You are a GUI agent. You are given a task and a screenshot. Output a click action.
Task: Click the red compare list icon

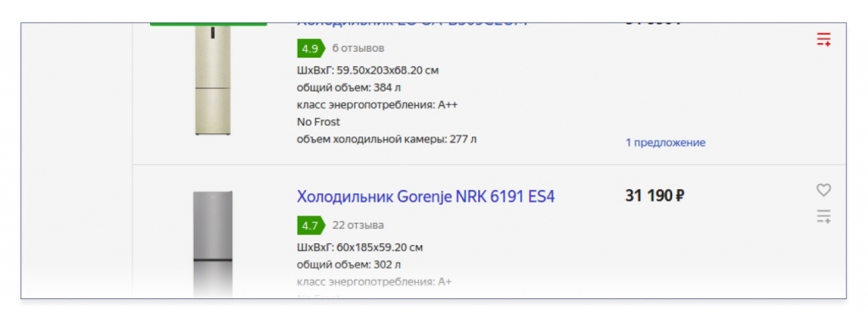click(x=824, y=39)
